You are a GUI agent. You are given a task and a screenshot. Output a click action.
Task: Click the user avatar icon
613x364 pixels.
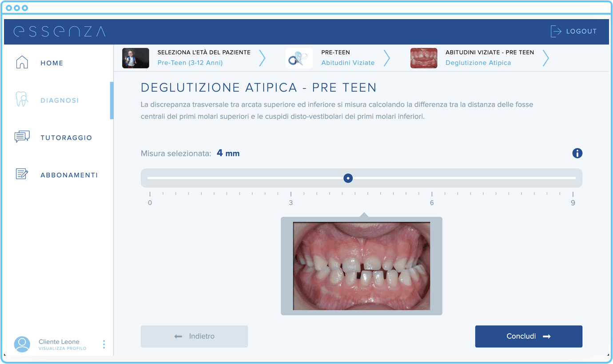pyautogui.click(x=22, y=344)
